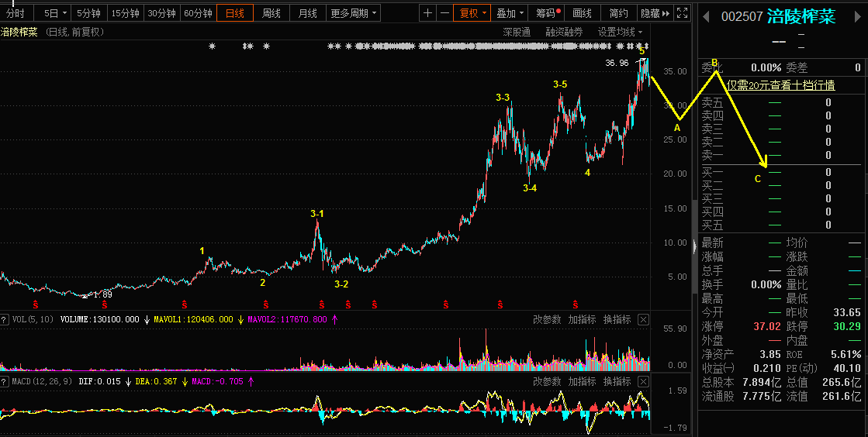This screenshot has width=868, height=437.
Task: Click 改参数 on VOL panel
Action: coord(547,320)
